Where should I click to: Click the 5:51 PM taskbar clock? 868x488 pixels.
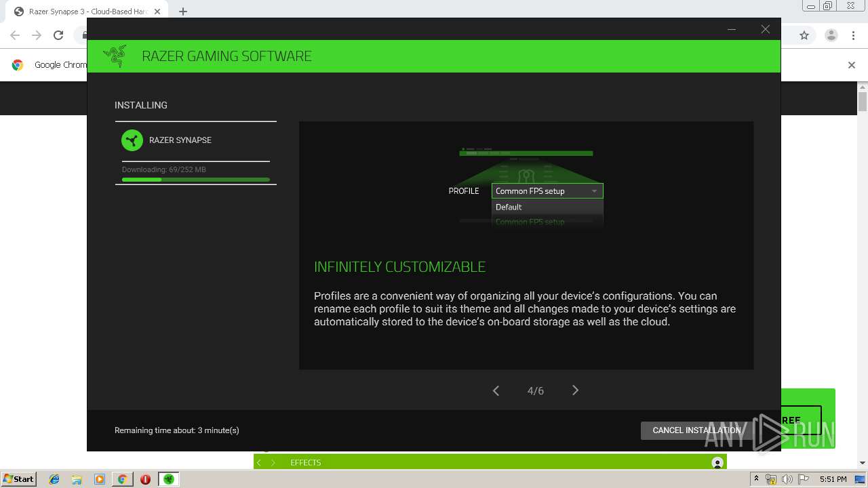[833, 479]
